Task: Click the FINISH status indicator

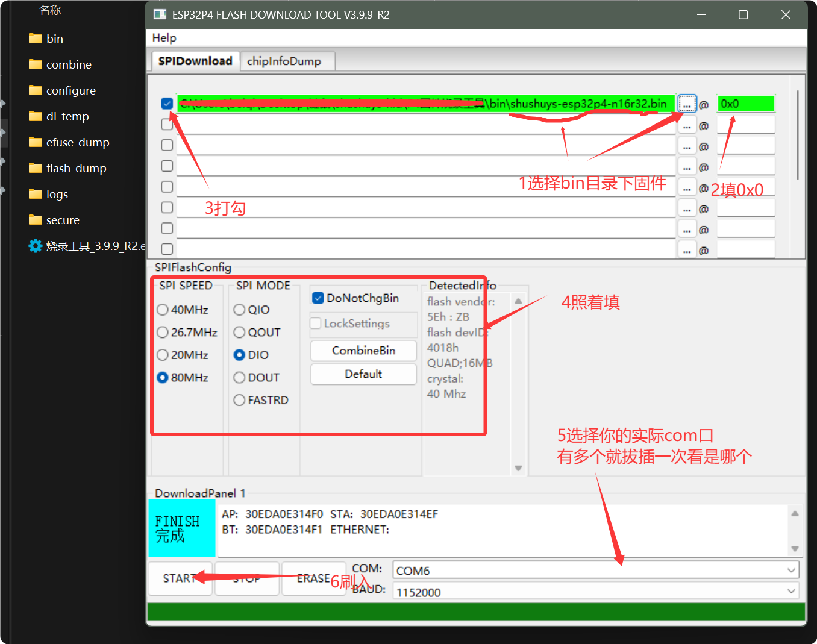Action: (182, 528)
